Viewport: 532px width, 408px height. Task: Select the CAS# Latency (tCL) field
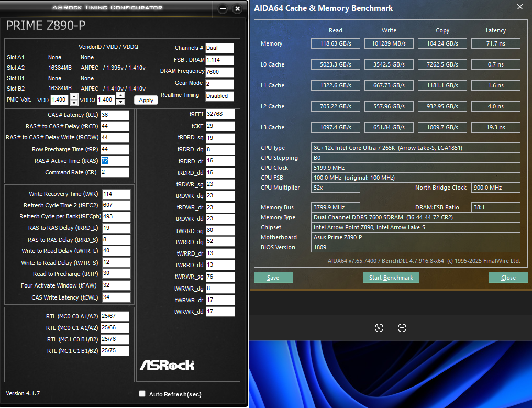click(x=115, y=115)
